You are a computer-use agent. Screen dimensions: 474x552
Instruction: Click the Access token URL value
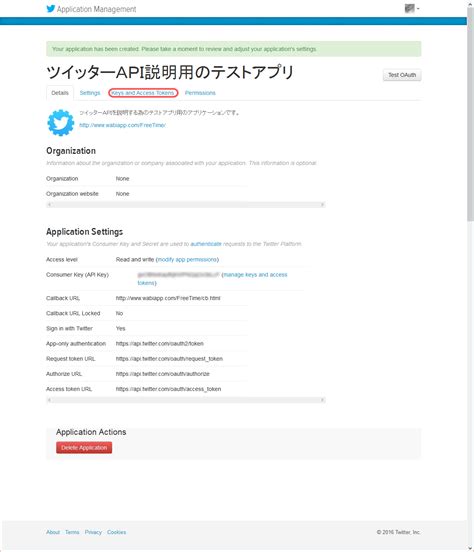(168, 389)
